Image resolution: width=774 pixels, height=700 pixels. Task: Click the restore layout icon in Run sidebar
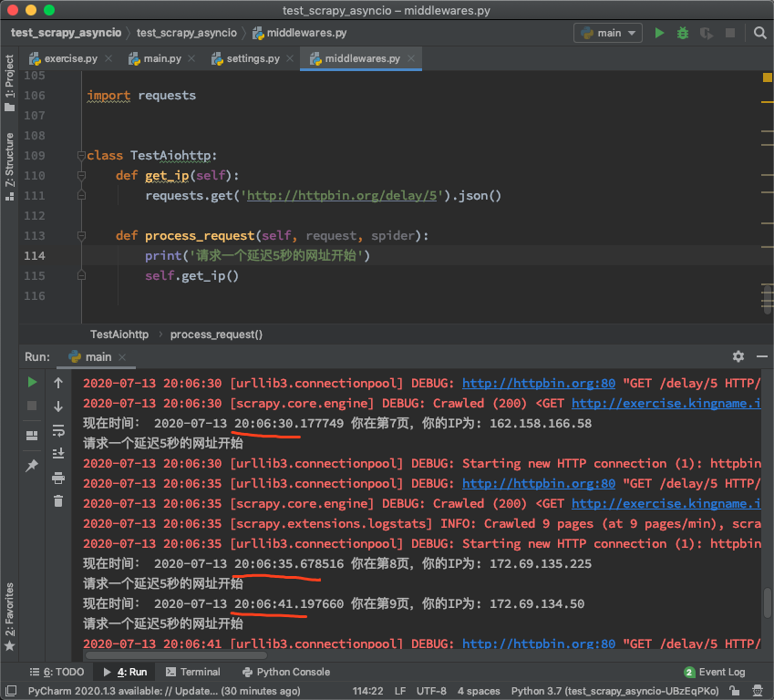pyautogui.click(x=32, y=435)
